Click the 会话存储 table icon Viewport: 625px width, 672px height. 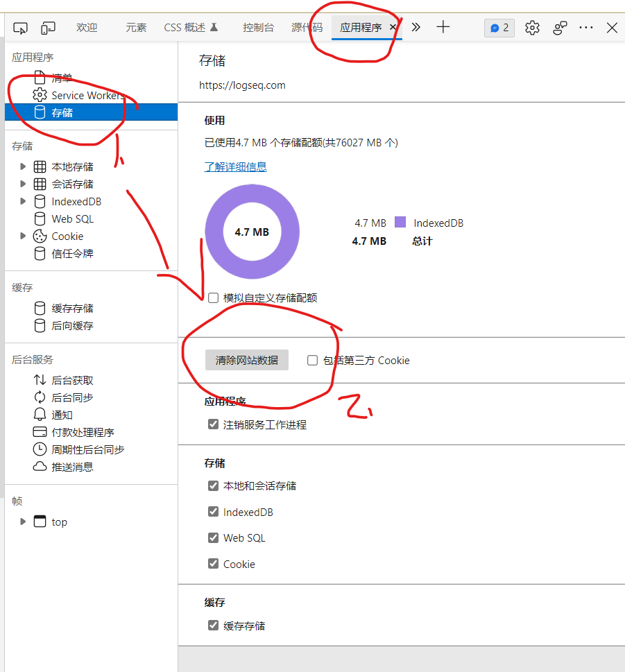click(40, 184)
